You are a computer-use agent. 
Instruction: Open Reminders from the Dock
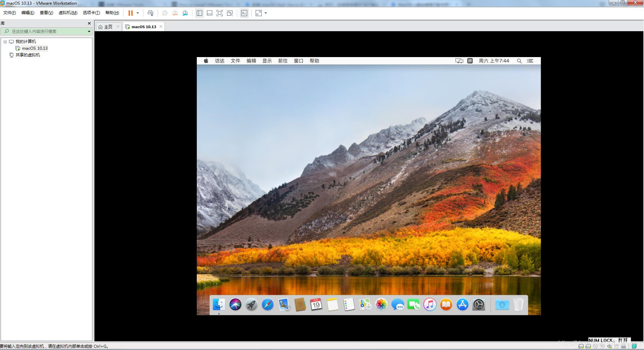[349, 305]
